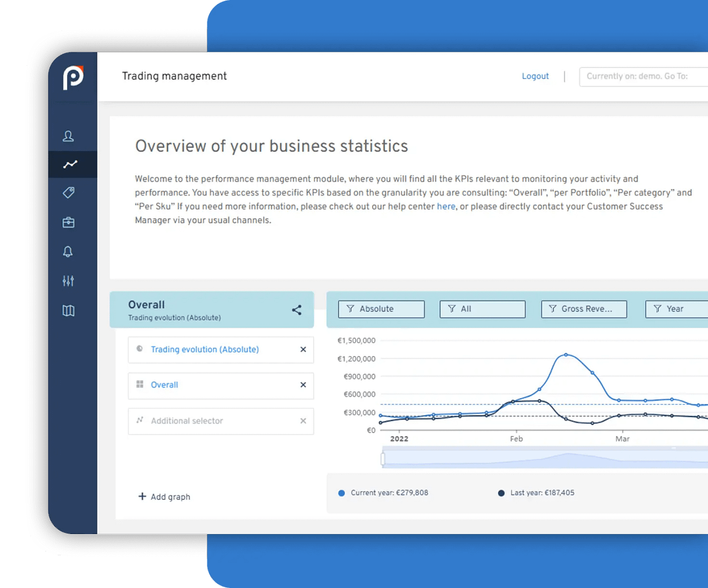Open the Gross Revenue filter dropdown
Image resolution: width=708 pixels, height=588 pixels.
[x=583, y=309]
